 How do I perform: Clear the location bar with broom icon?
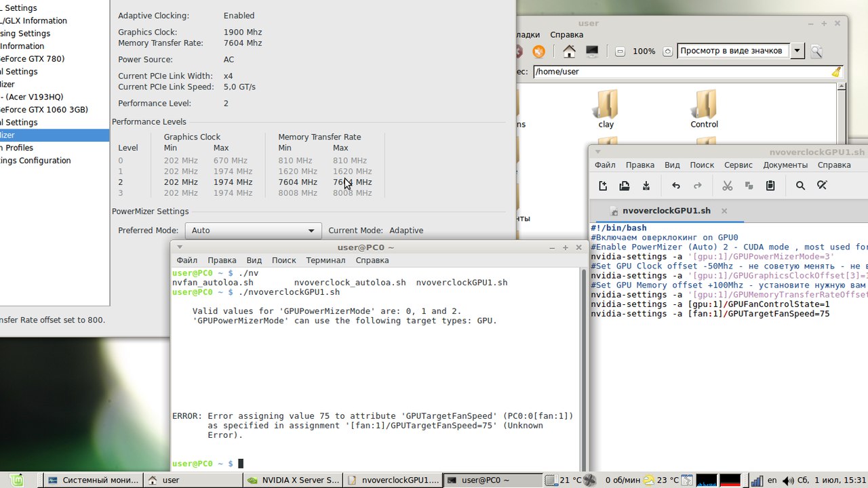tap(836, 72)
